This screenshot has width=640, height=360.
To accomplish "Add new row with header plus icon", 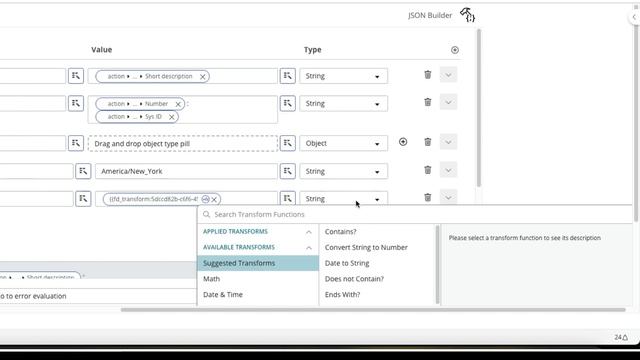I will click(x=455, y=50).
